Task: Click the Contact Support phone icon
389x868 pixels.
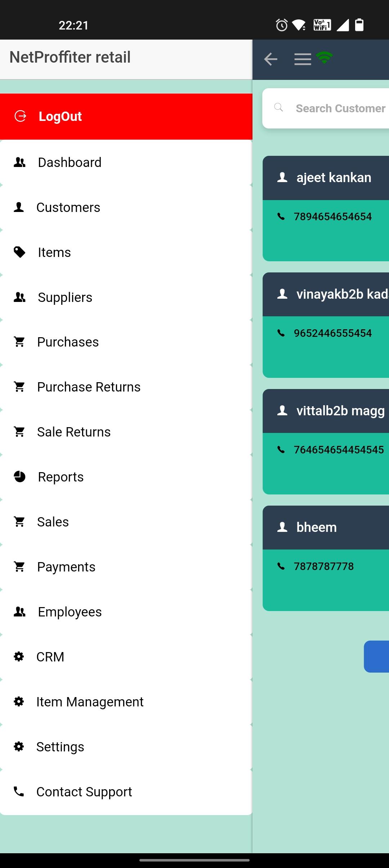Action: [x=19, y=791]
